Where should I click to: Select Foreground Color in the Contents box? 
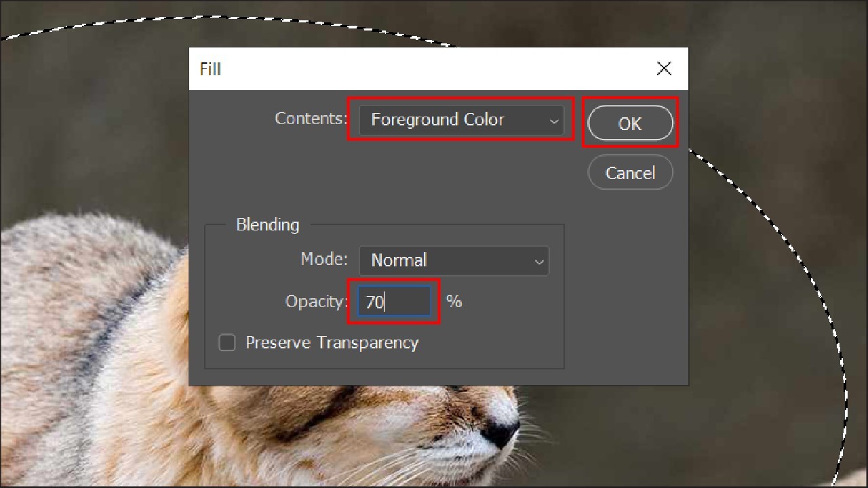(437, 119)
